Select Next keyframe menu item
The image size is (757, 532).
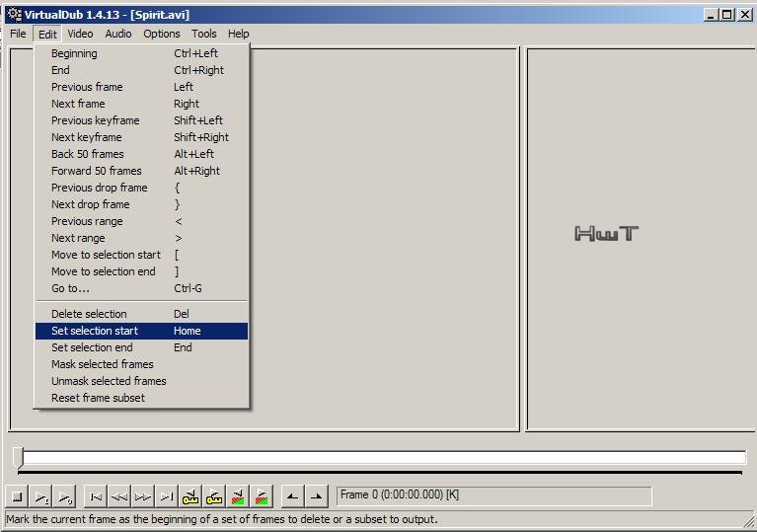point(141,137)
